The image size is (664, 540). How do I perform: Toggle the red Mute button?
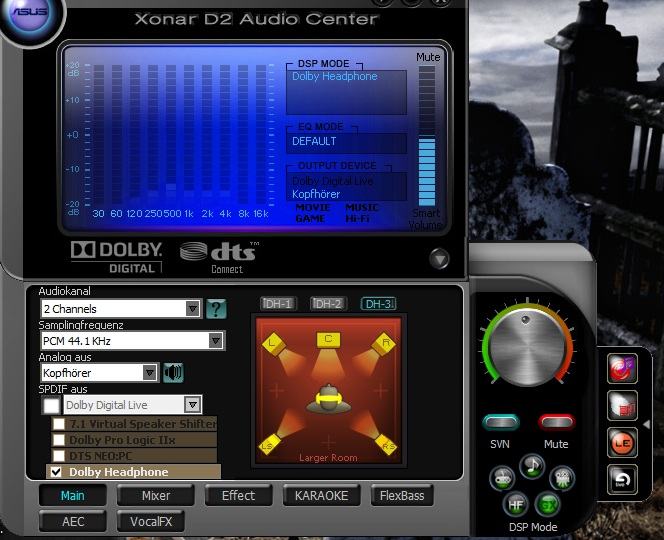(556, 422)
